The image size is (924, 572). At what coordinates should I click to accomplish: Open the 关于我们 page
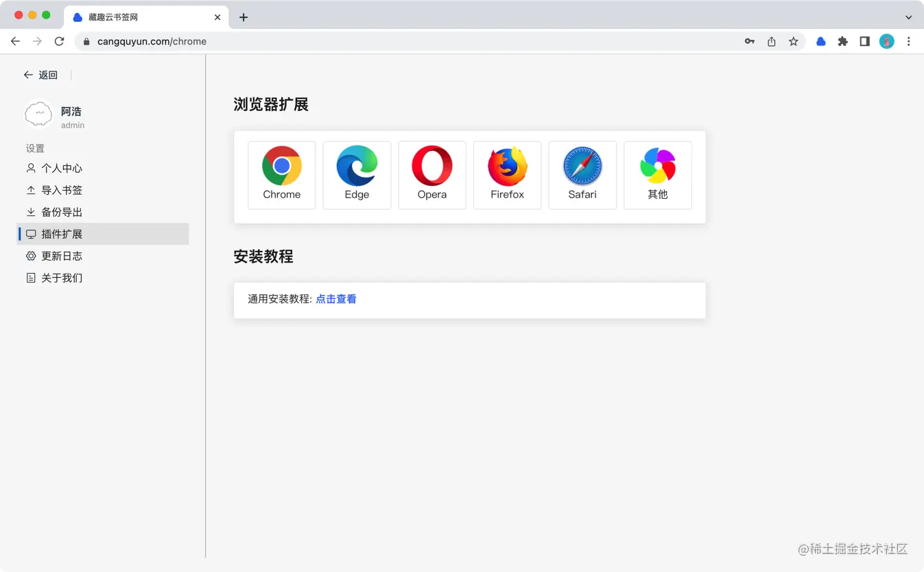(61, 278)
